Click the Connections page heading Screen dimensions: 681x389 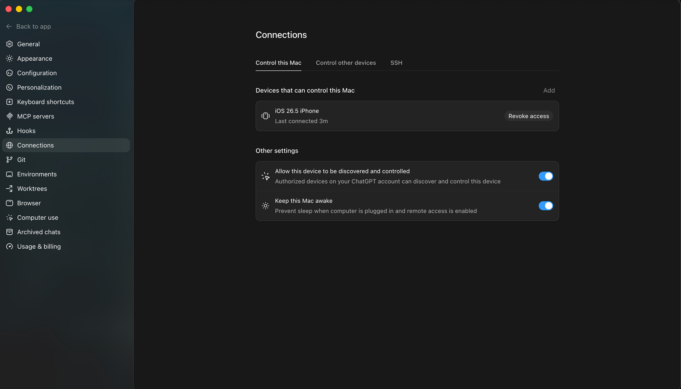point(281,35)
